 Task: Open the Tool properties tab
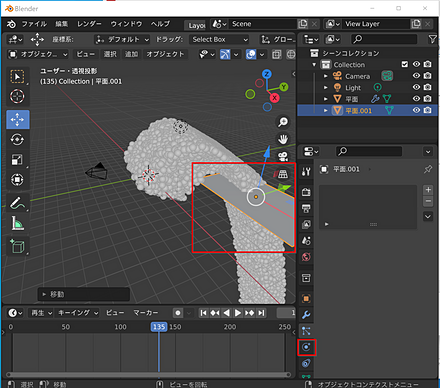(306, 172)
